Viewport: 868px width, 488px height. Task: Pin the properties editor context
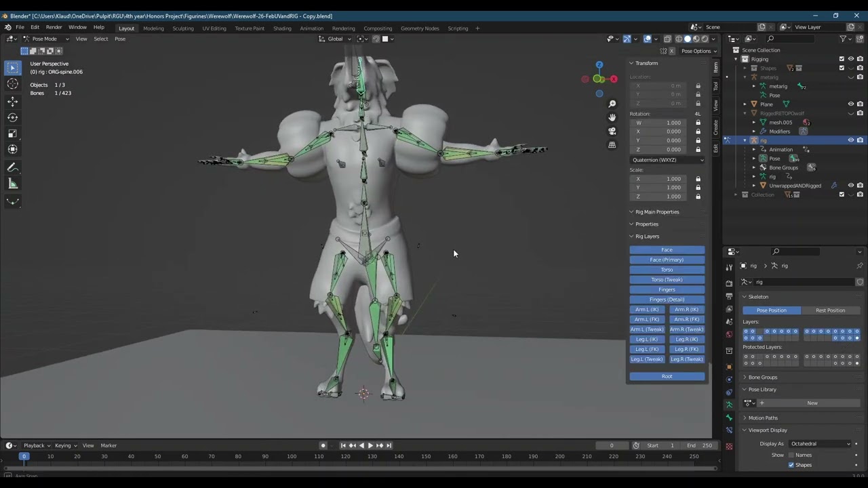click(860, 266)
